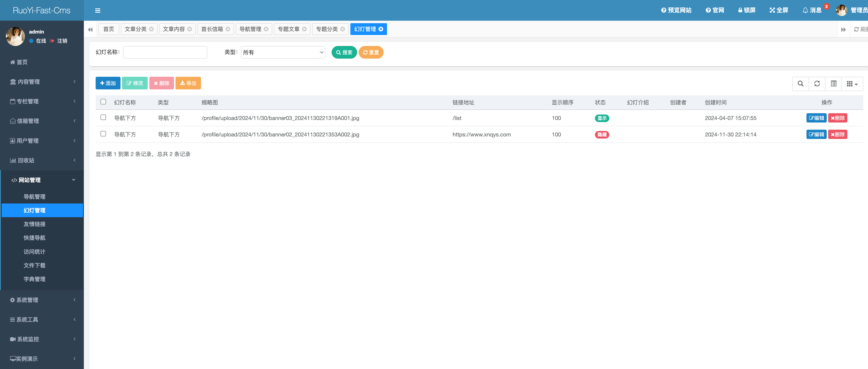Viewport: 868px width, 369px height.
Task: Edit the row linking to /list
Action: [x=816, y=118]
